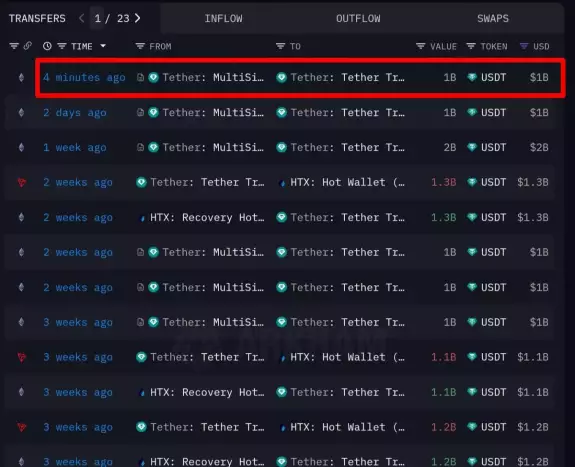Open Tether Treasury recipient in 4 minutes ago row
Viewport: 575px width, 467px height.
pyautogui.click(x=348, y=77)
